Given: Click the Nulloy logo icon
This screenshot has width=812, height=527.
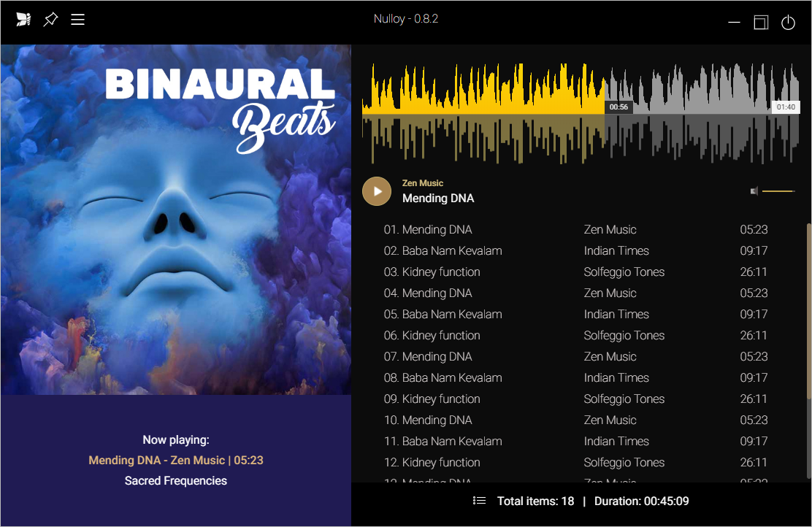Looking at the screenshot, I should 23,20.
